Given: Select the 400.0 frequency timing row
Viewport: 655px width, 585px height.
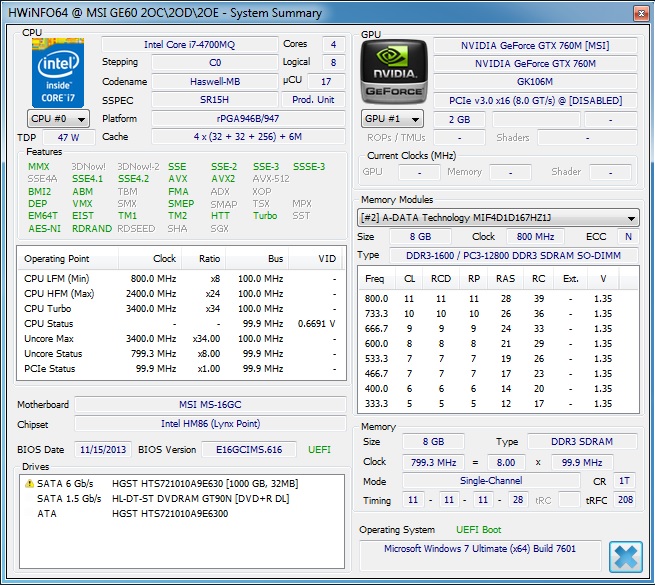Looking at the screenshot, I should tap(498, 389).
